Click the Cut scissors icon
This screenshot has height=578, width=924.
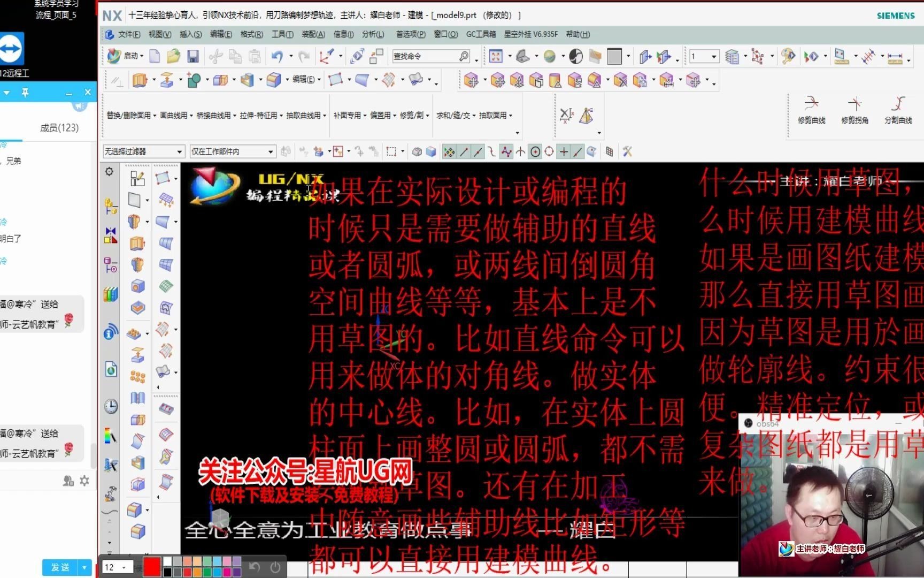(215, 56)
